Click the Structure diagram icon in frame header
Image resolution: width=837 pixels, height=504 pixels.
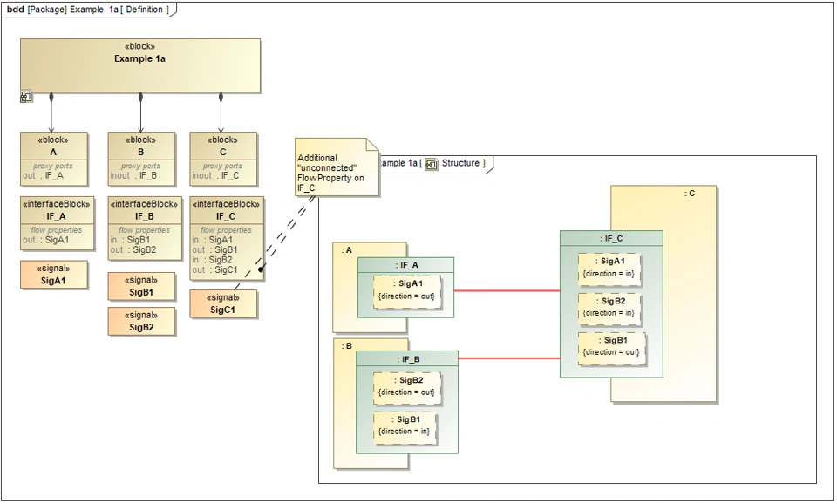432,164
